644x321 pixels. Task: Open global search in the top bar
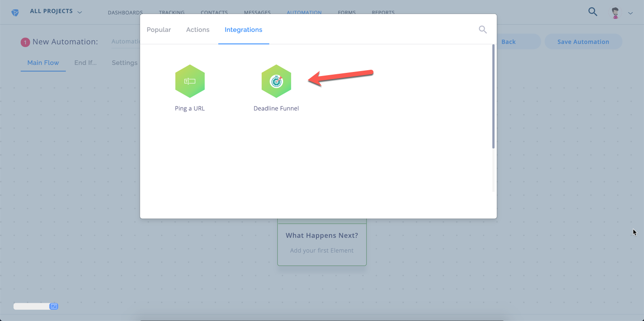(x=593, y=12)
